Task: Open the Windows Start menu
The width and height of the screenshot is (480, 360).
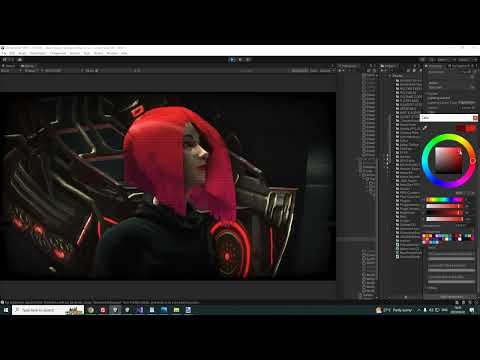Action: click(6, 310)
